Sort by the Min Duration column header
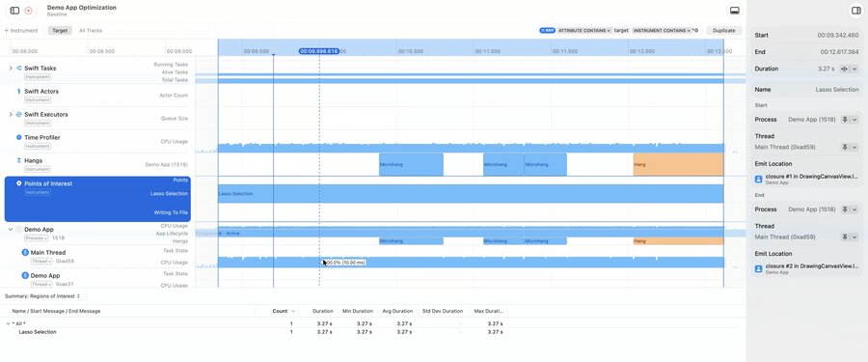 pos(358,311)
